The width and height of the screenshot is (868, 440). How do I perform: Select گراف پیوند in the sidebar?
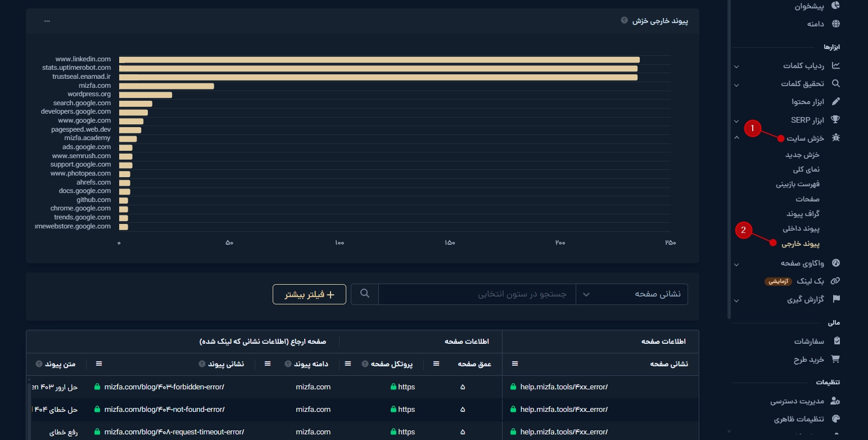tap(803, 214)
